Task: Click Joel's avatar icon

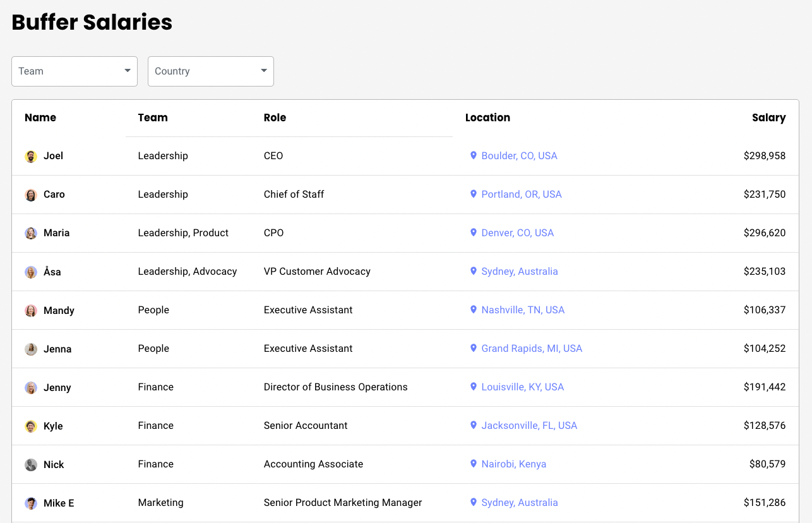Action: (31, 157)
